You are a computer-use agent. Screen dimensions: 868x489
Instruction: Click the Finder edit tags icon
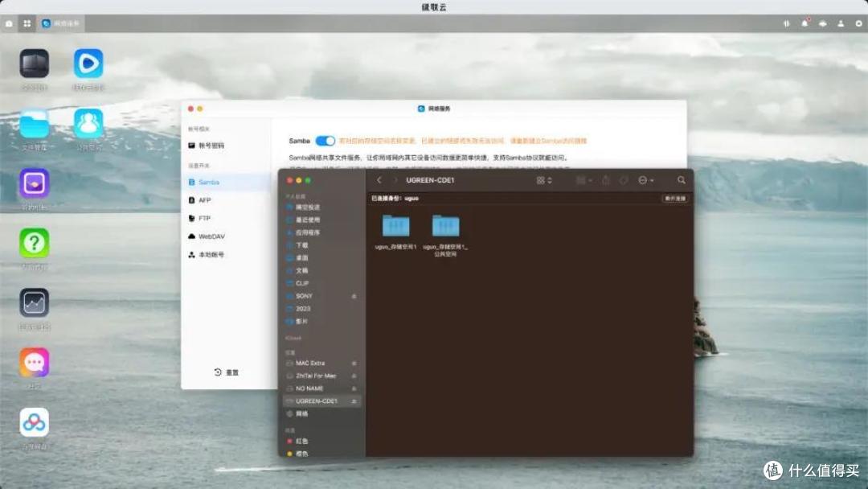pos(624,180)
